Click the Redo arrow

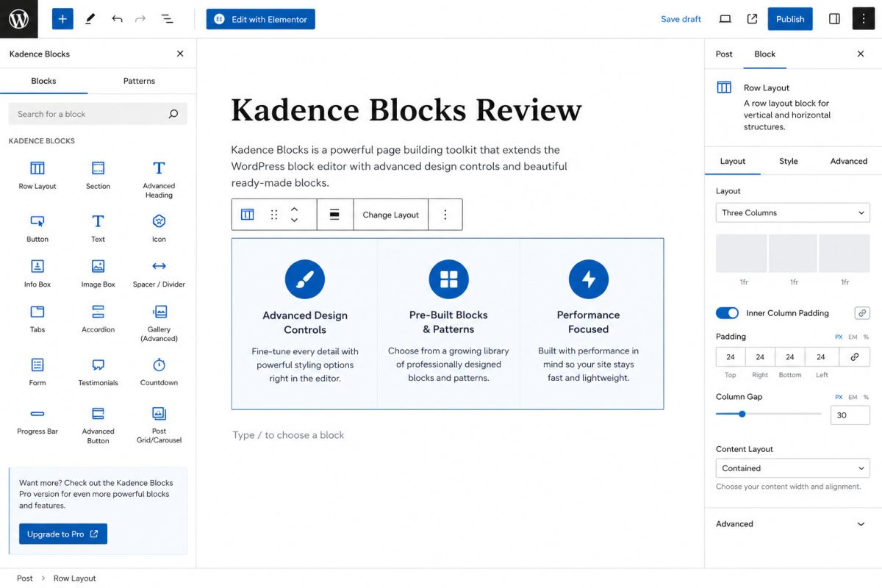(x=140, y=19)
